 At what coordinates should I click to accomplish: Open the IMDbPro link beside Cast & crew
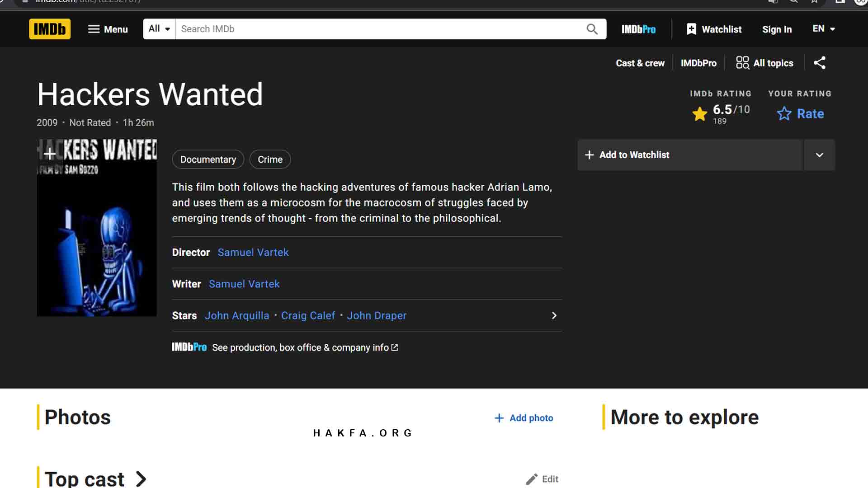(698, 63)
